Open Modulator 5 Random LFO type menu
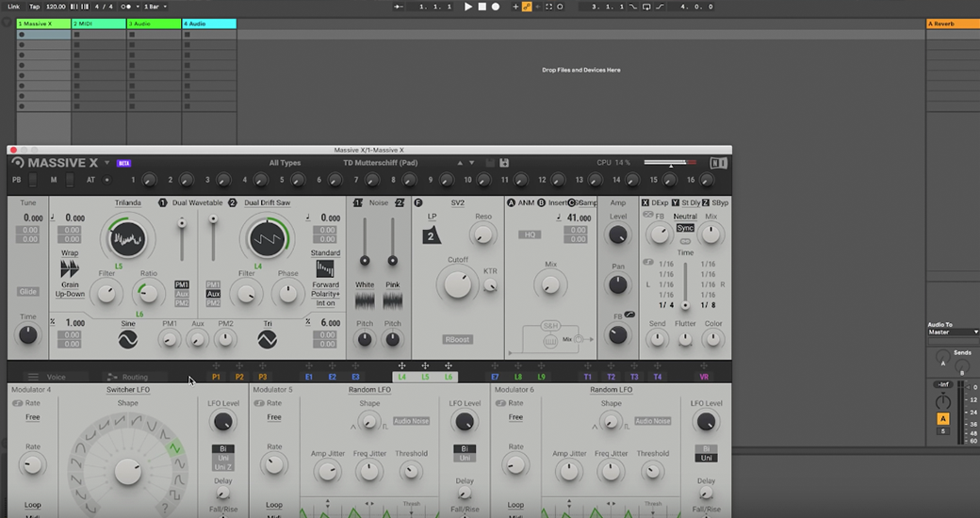 click(369, 390)
